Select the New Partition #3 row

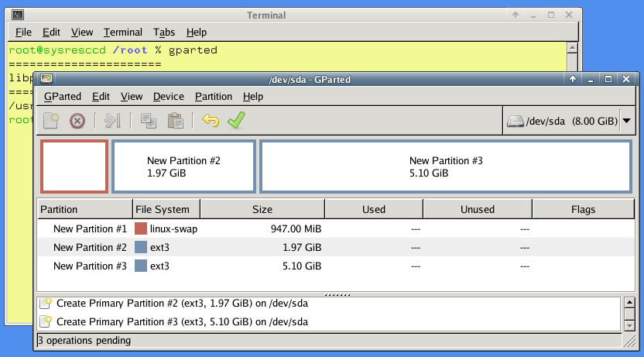point(336,266)
